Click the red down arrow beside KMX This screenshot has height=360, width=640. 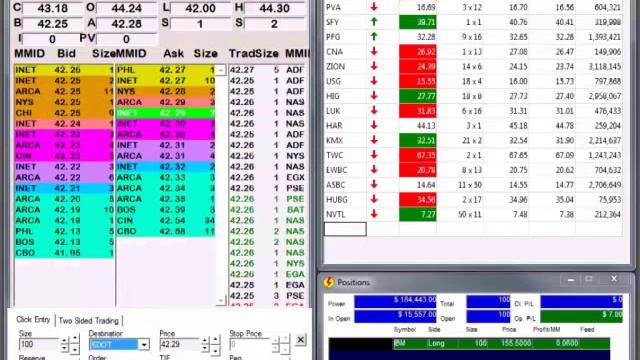coord(374,140)
